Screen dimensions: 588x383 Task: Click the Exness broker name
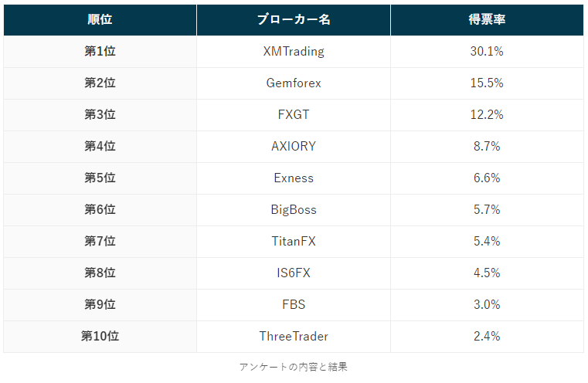pos(294,178)
